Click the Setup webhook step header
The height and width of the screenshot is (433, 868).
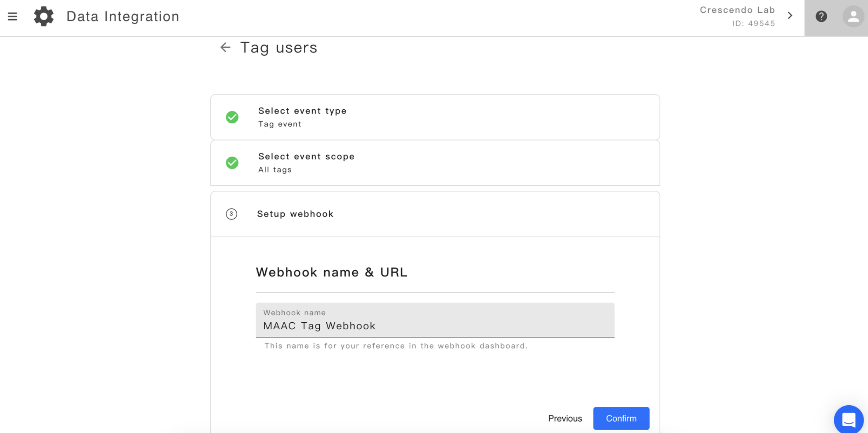tap(435, 214)
